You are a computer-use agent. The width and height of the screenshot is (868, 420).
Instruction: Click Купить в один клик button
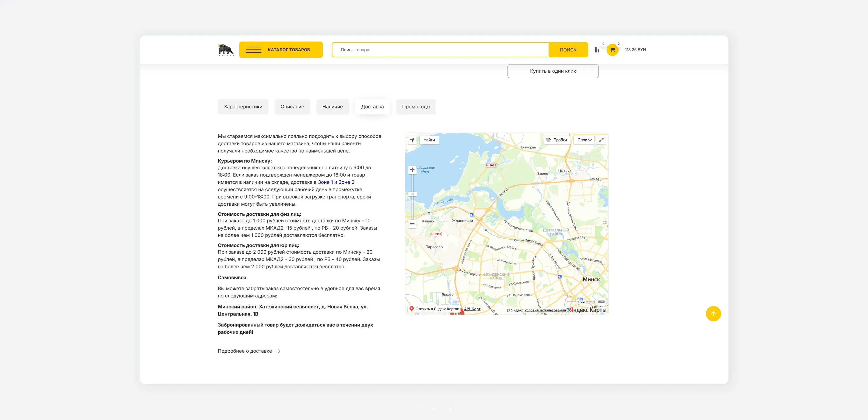[x=553, y=71]
